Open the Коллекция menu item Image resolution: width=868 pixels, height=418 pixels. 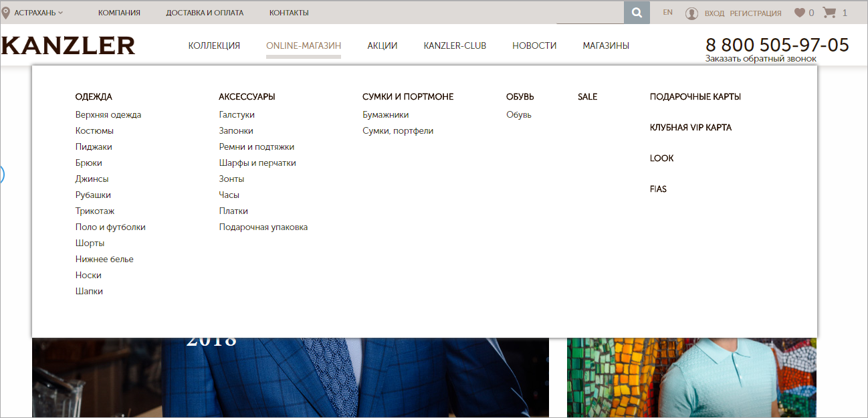coord(214,45)
